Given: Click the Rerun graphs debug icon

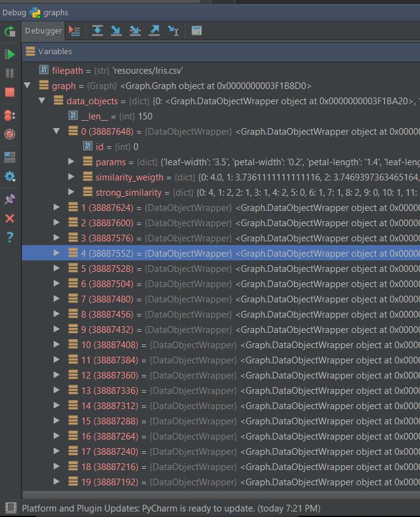Looking at the screenshot, I should pos(10,32).
